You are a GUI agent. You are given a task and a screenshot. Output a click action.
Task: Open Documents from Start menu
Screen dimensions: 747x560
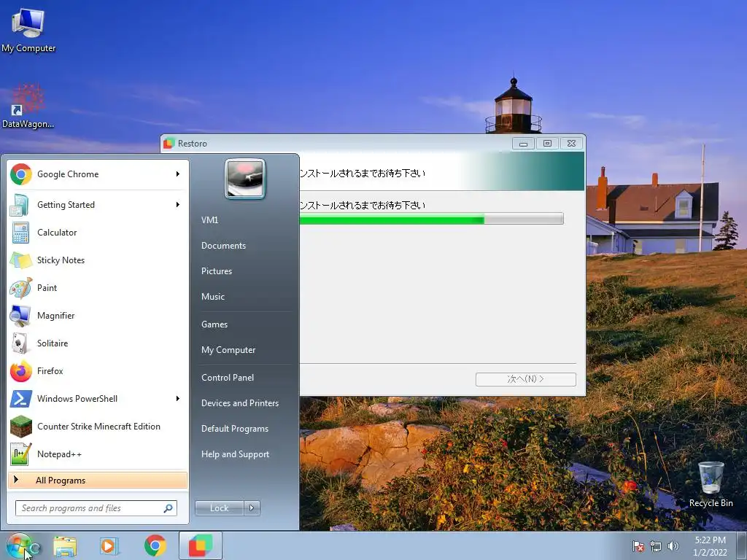coord(223,246)
